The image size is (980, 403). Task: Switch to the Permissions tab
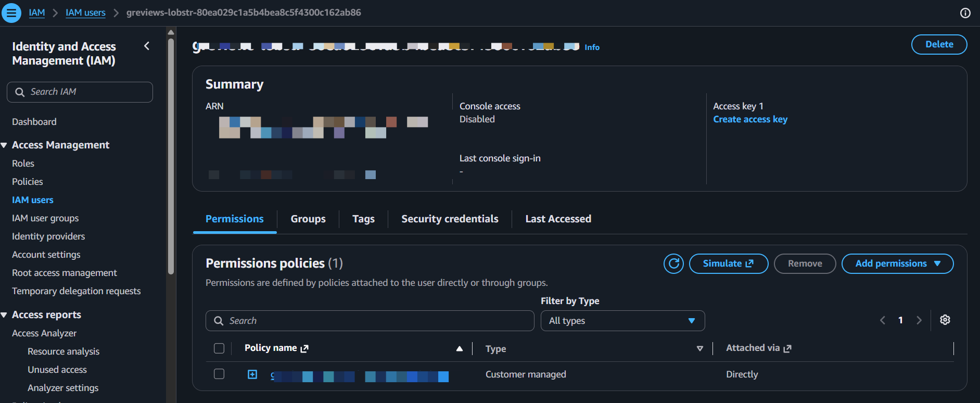tap(235, 219)
